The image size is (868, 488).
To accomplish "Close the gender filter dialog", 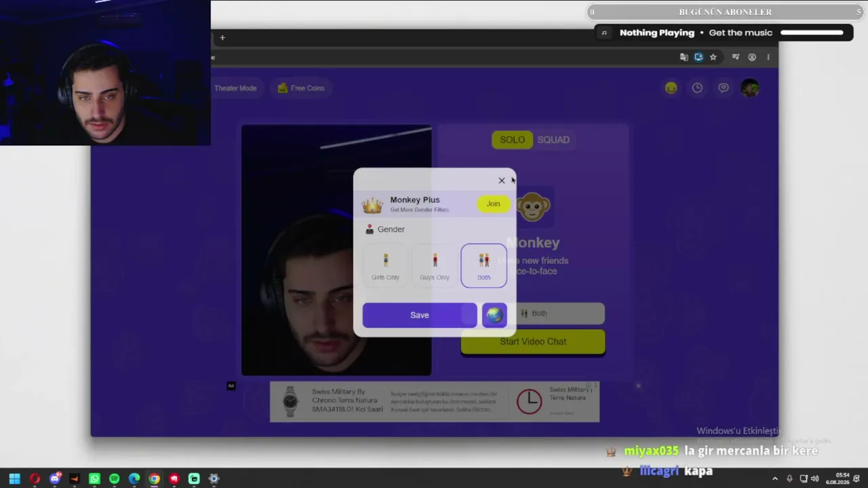I will (x=502, y=180).
